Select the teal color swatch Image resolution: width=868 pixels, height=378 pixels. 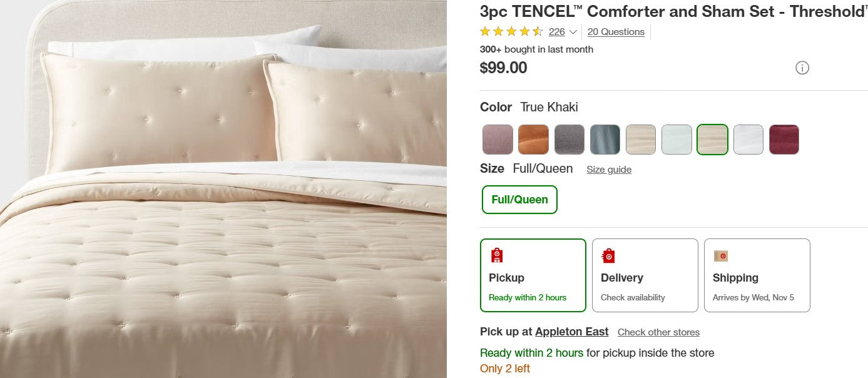[x=605, y=139]
